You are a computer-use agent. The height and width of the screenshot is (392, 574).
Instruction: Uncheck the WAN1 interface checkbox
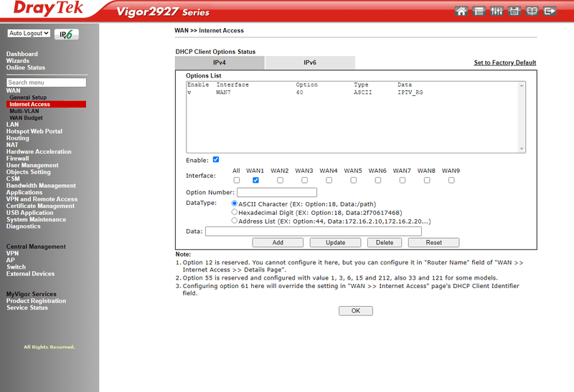pos(255,181)
